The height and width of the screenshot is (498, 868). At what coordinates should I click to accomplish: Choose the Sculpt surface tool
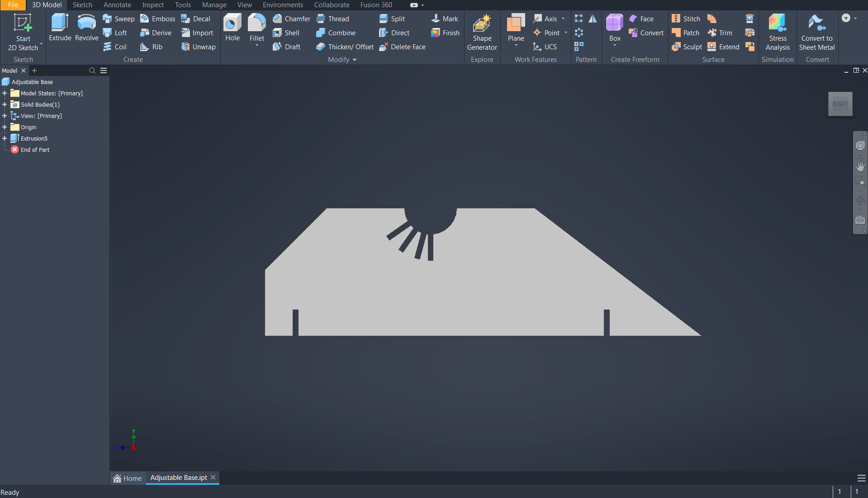pyautogui.click(x=687, y=47)
